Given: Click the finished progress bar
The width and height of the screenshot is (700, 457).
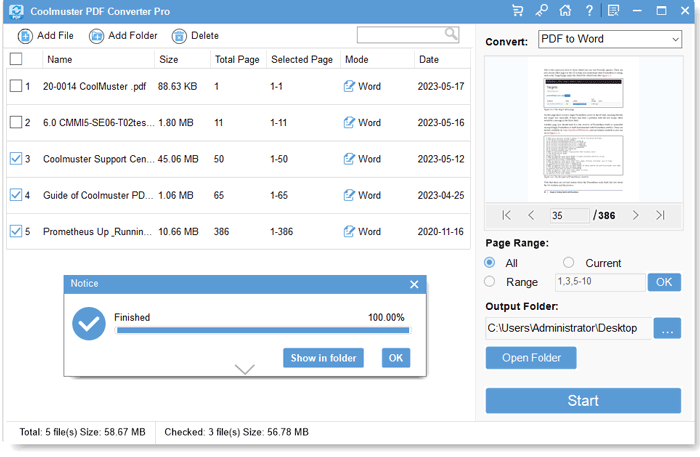Looking at the screenshot, I should click(262, 330).
